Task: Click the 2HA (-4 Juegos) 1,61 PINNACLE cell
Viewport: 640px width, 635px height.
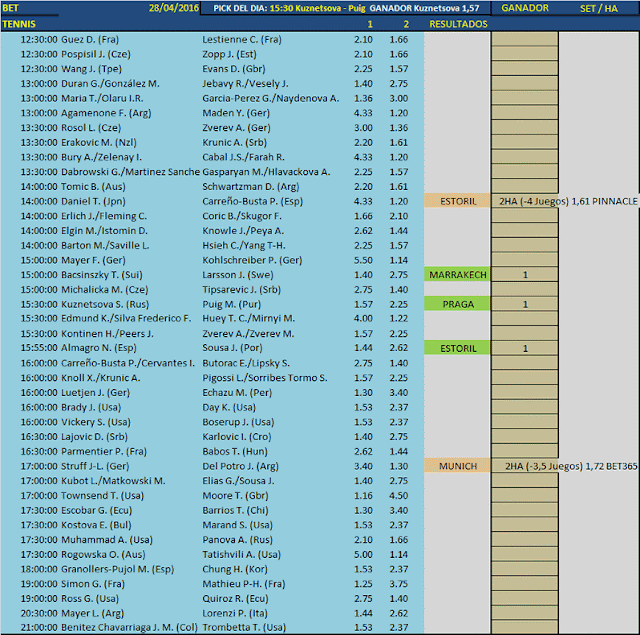Action: [x=568, y=201]
